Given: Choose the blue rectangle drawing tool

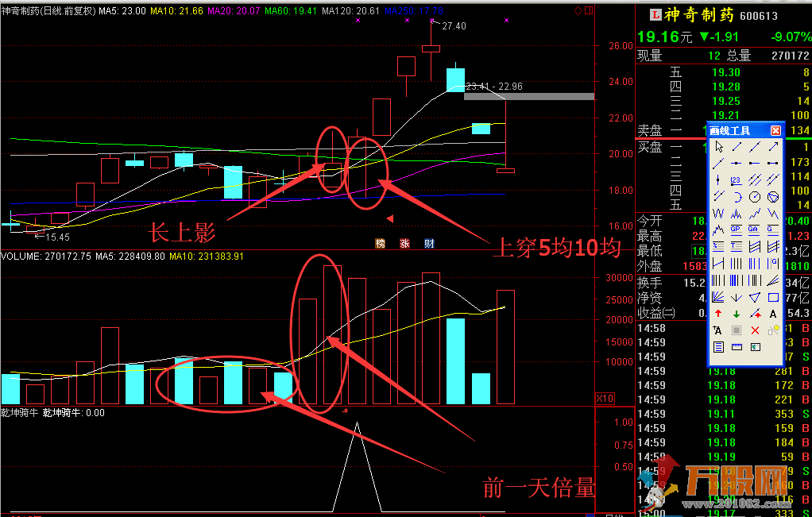Looking at the screenshot, I should click(x=773, y=297).
